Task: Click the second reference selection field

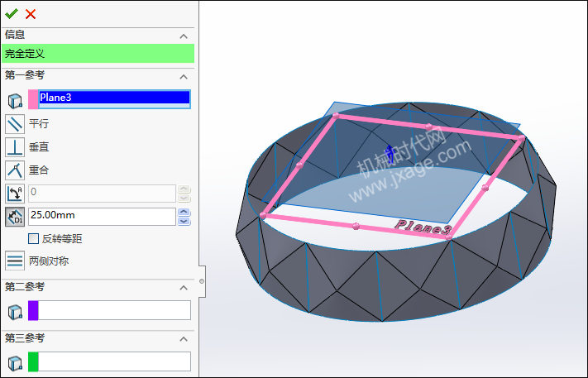Action: [114, 310]
